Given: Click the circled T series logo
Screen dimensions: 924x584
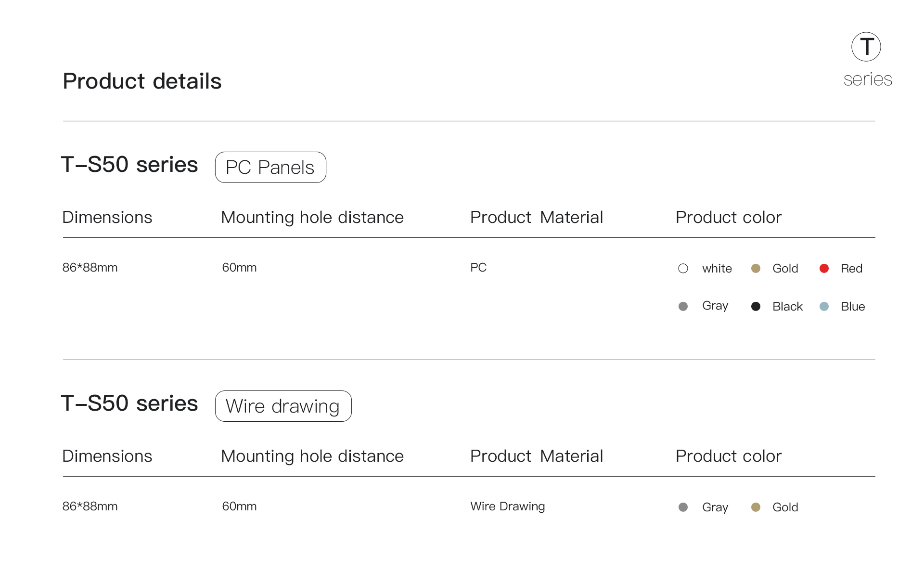Looking at the screenshot, I should pos(866,47).
